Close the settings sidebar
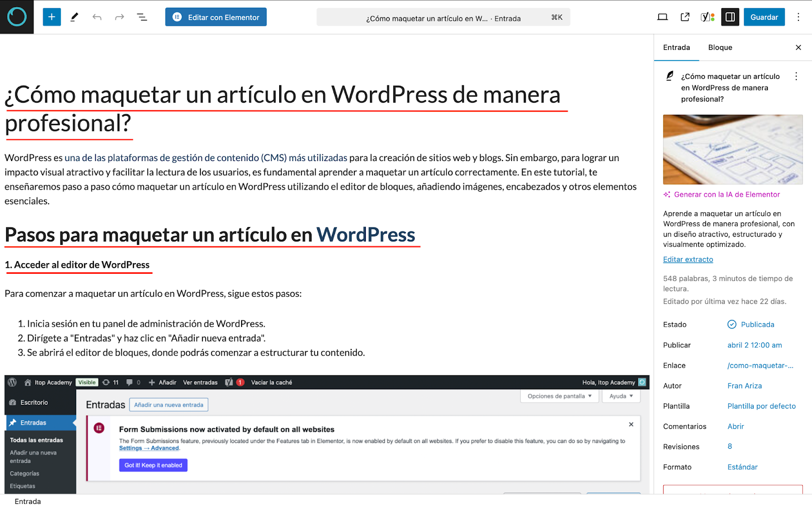812x508 pixels. [798, 47]
